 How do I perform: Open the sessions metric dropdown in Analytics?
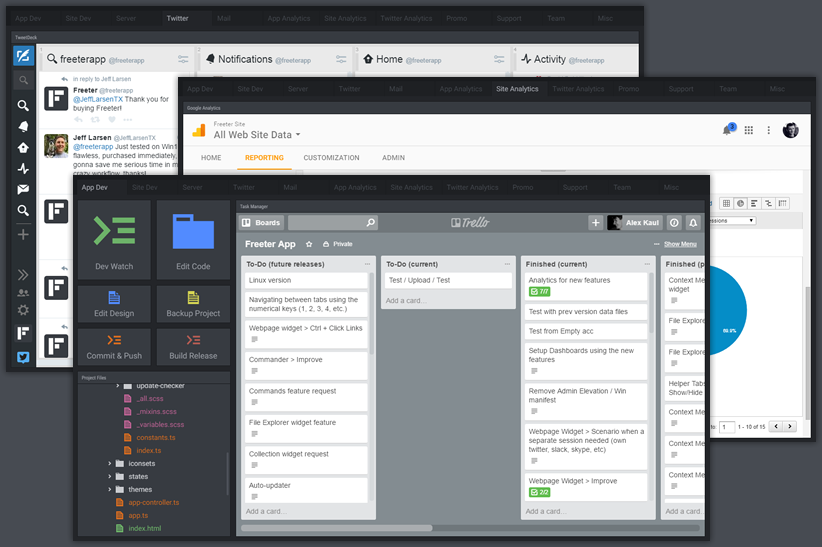point(732,221)
